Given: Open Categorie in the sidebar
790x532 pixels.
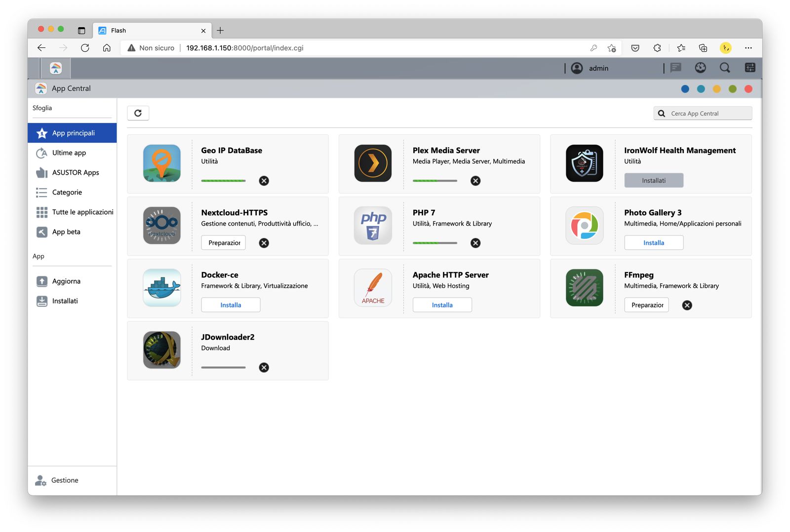Looking at the screenshot, I should 72,192.
